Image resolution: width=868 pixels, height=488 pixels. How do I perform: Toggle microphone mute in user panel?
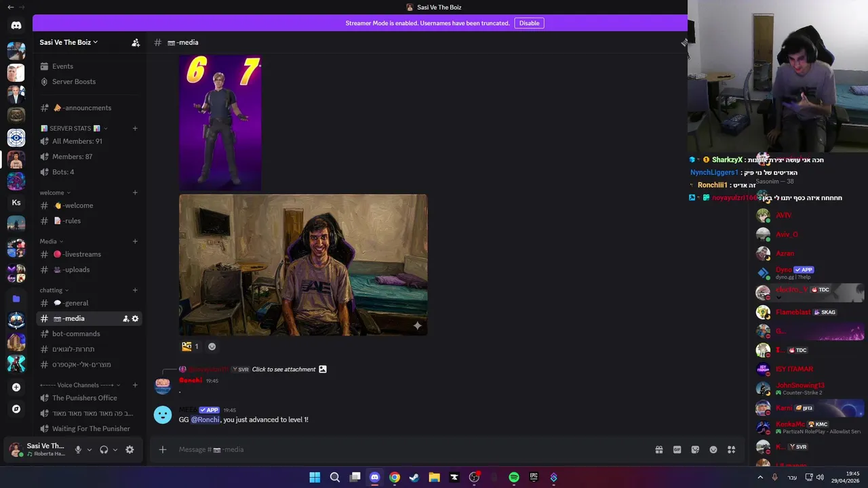pyautogui.click(x=78, y=449)
